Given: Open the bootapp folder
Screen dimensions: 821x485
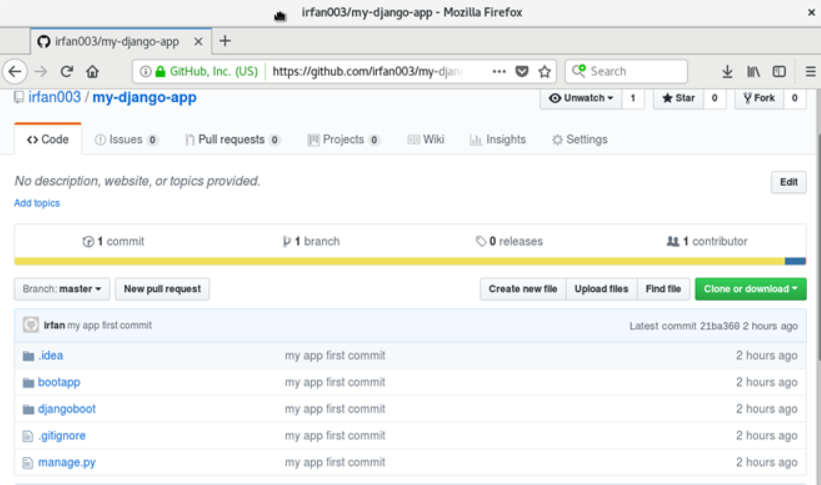Looking at the screenshot, I should 59,382.
